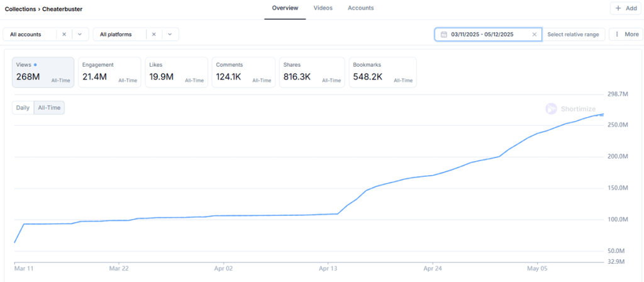The height and width of the screenshot is (282, 644).
Task: Show the Likes metric on chart
Action: point(176,72)
